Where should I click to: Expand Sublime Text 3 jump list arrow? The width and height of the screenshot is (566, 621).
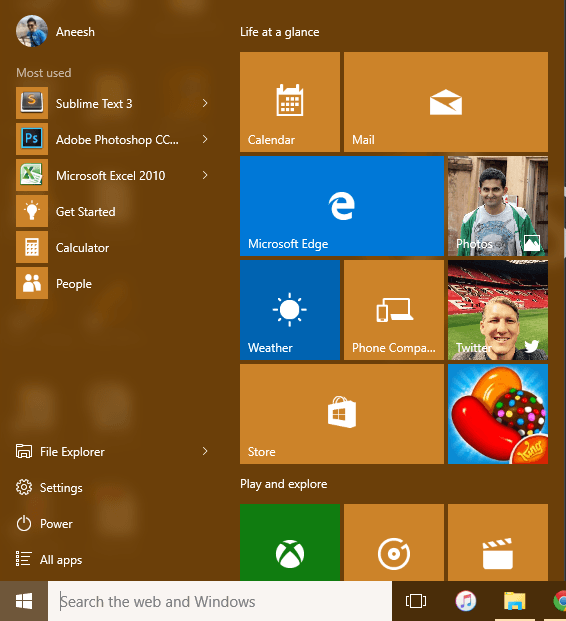click(x=205, y=103)
